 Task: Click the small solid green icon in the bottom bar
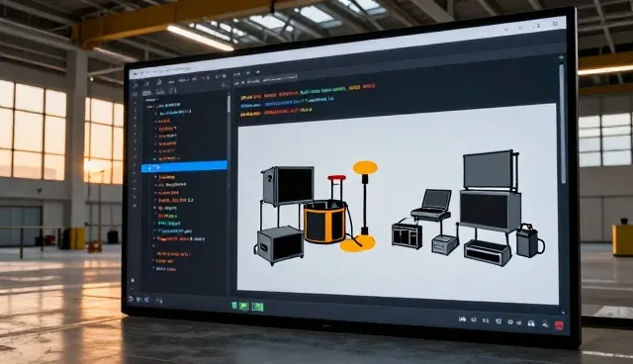coord(234,306)
